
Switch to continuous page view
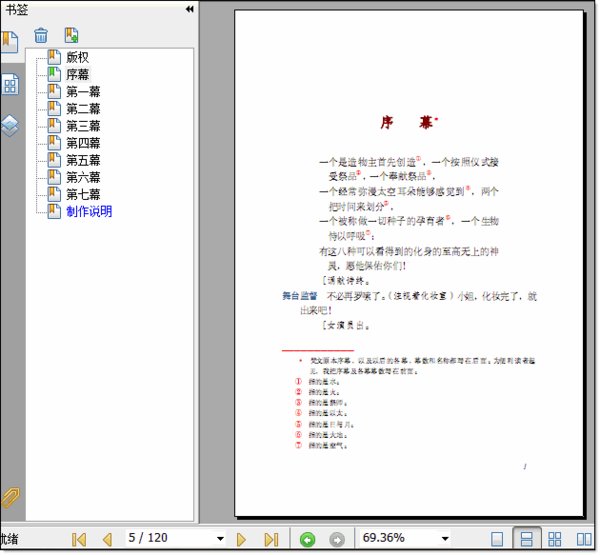coord(527,539)
